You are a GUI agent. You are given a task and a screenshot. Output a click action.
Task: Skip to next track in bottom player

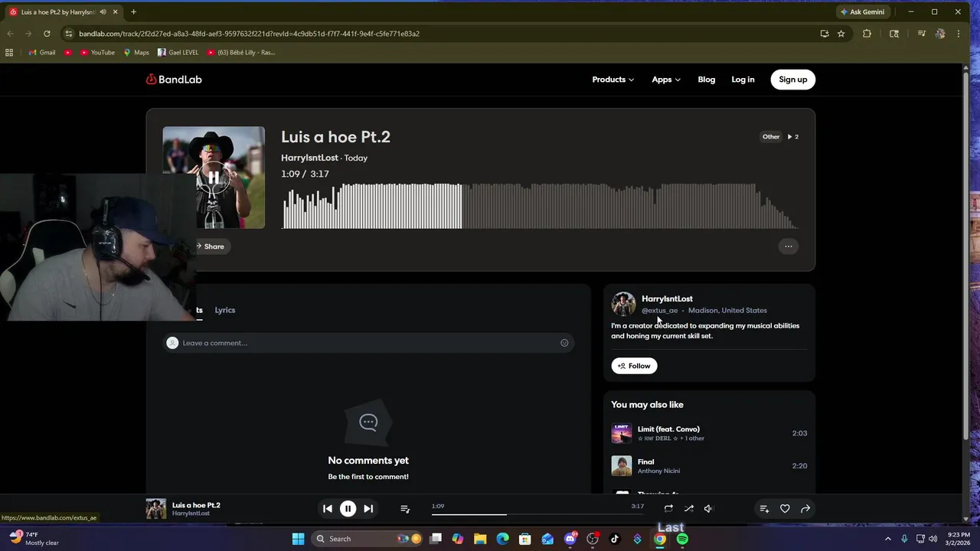click(368, 508)
